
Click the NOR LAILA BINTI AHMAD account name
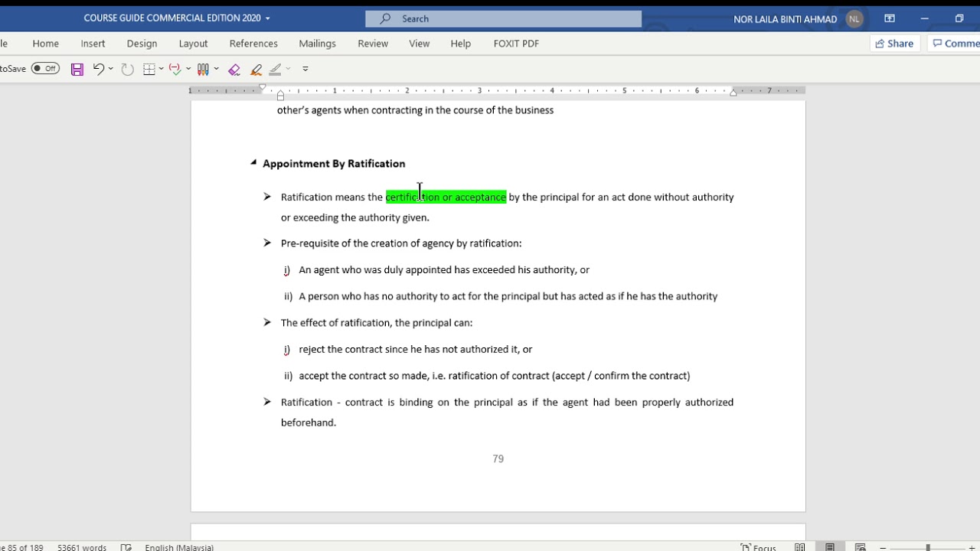point(786,19)
